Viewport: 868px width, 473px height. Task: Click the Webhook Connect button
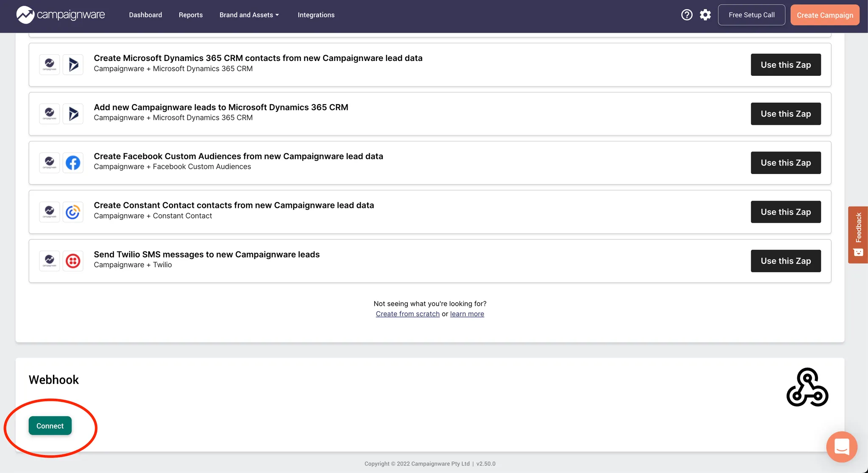pos(50,426)
